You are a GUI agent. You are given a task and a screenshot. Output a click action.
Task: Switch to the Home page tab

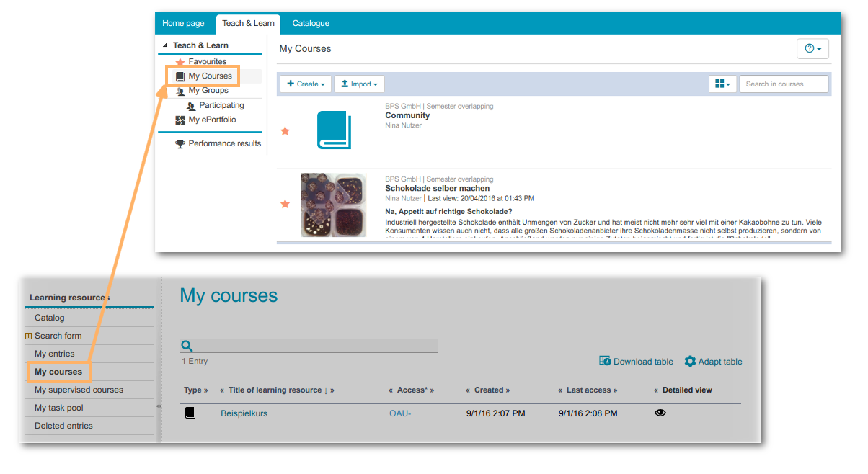(183, 23)
